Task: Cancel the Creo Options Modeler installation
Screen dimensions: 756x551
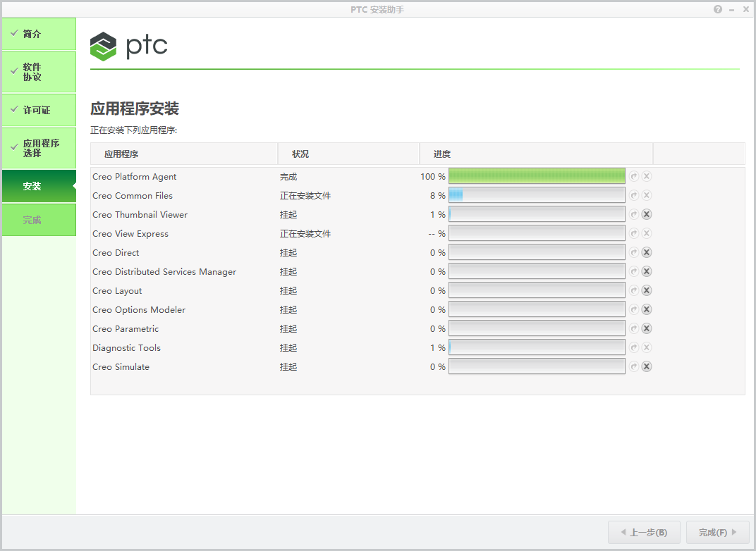Action: click(x=647, y=310)
